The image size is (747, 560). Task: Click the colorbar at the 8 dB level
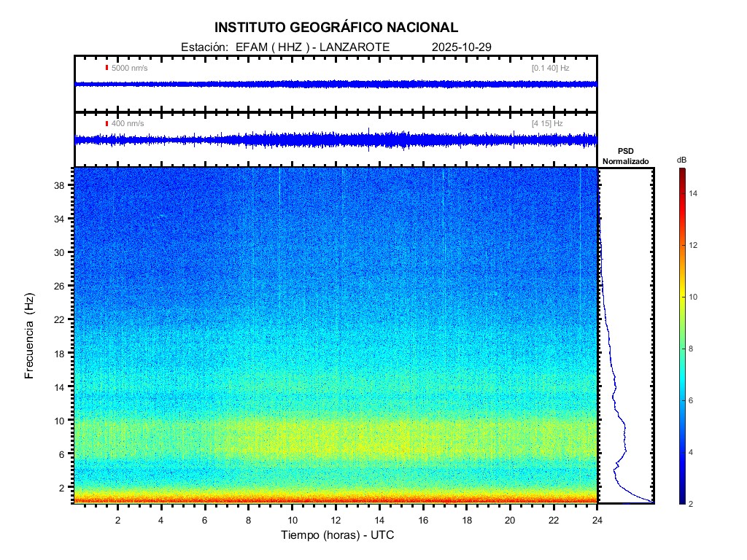click(681, 349)
